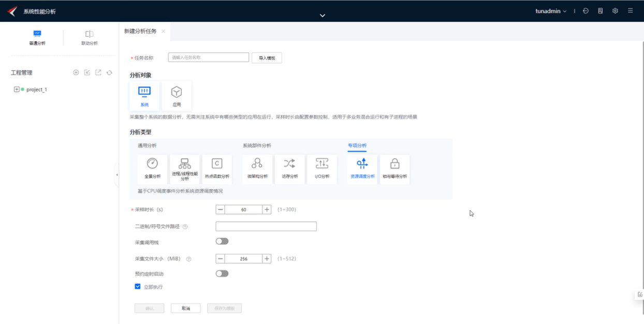This screenshot has width=644, height=324.
Task: Decrease 采样时长 with minus button
Action: coord(221,209)
